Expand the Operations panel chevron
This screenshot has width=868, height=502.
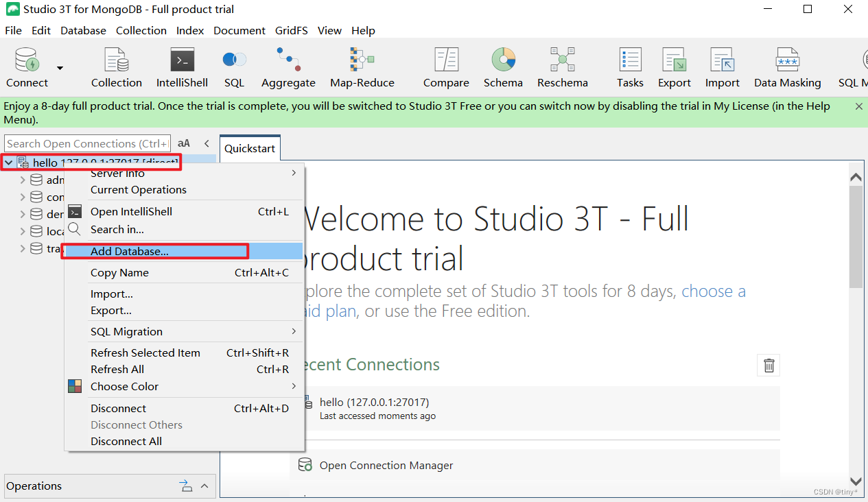(x=204, y=486)
